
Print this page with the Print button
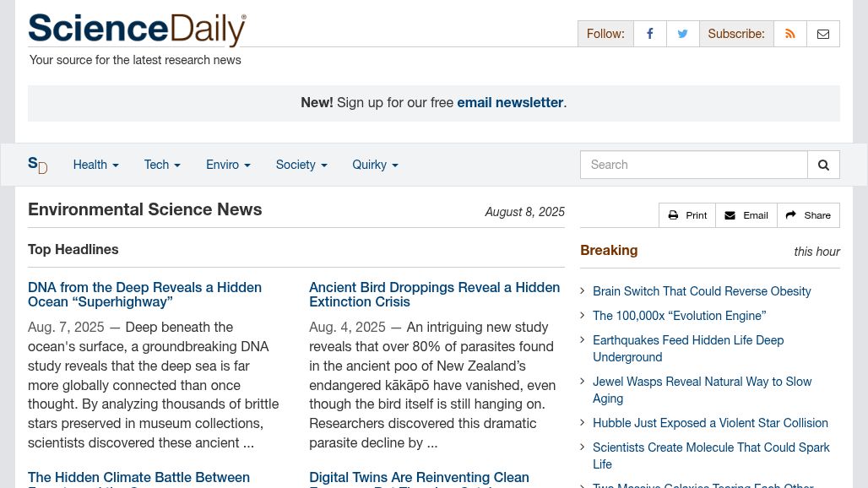tap(687, 215)
